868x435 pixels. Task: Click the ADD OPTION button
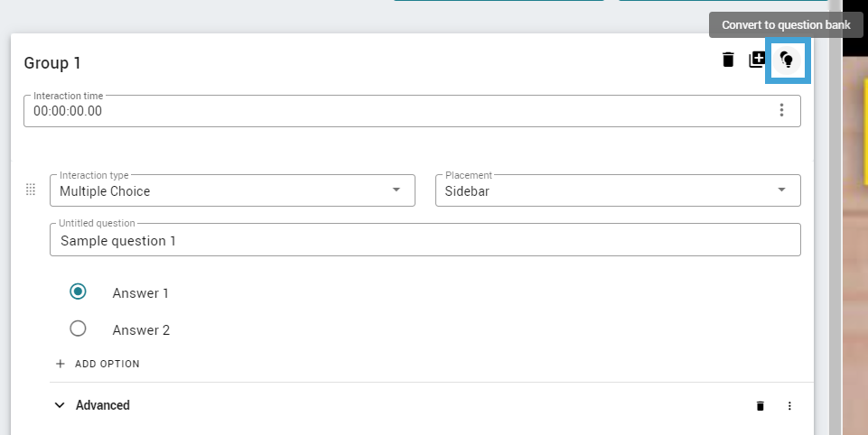[98, 364]
